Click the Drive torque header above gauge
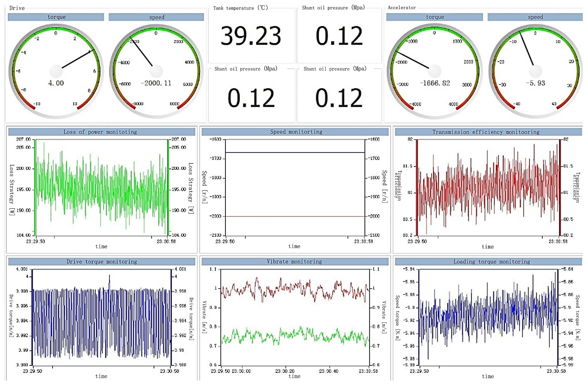588x384 pixels. tap(56, 17)
